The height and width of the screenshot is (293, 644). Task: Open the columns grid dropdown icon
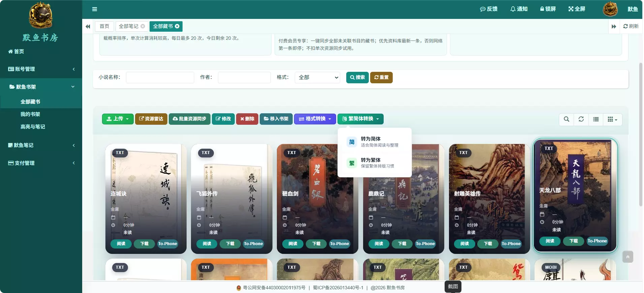(x=612, y=119)
